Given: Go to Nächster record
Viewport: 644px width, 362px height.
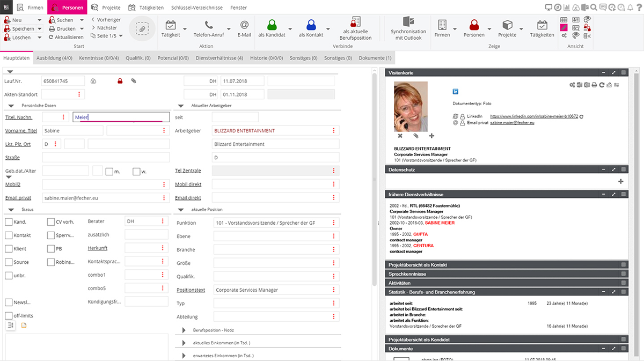Looking at the screenshot, I should point(104,28).
